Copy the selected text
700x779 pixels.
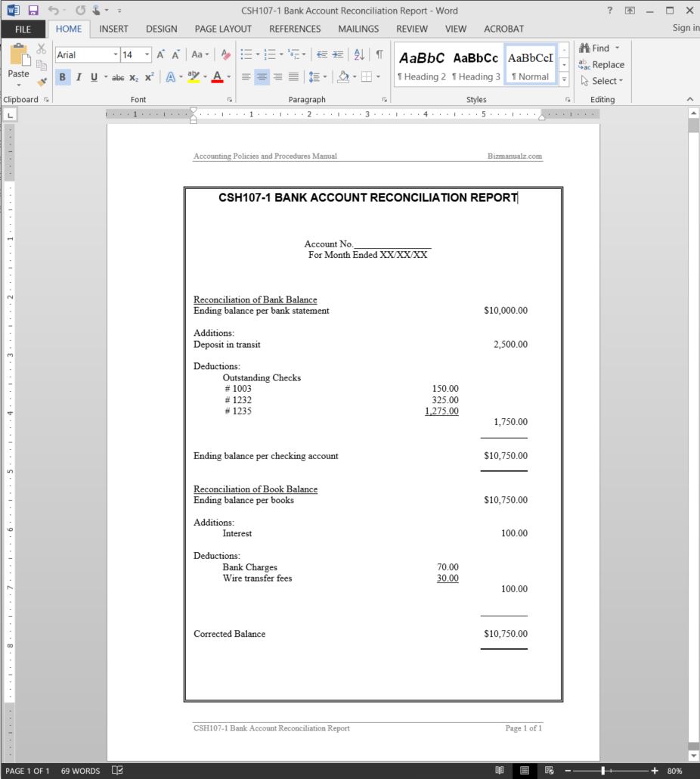pos(42,65)
